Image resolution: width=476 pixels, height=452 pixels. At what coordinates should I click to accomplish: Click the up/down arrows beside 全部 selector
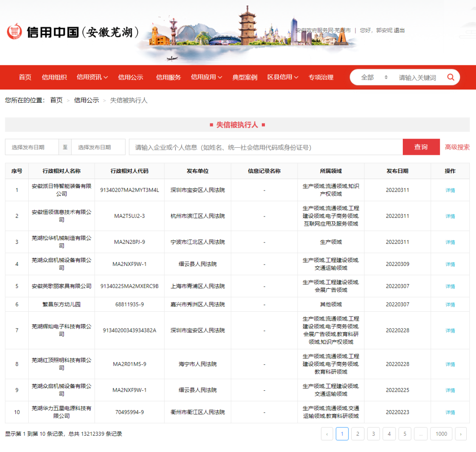click(386, 77)
